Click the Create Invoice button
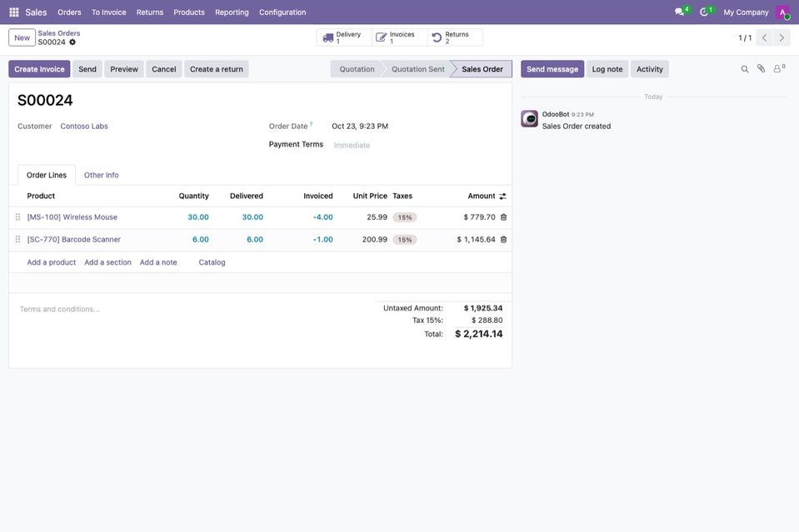This screenshot has width=799, height=532. (x=39, y=69)
